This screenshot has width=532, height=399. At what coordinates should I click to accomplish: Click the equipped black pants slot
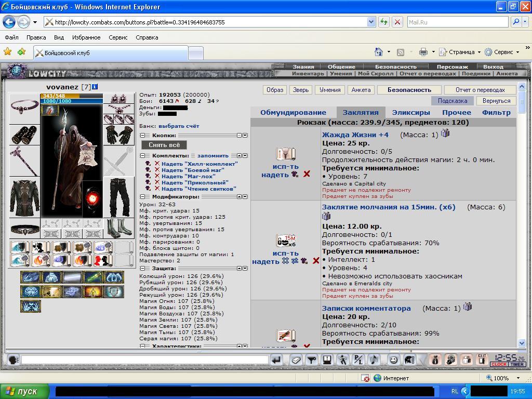[x=119, y=197]
